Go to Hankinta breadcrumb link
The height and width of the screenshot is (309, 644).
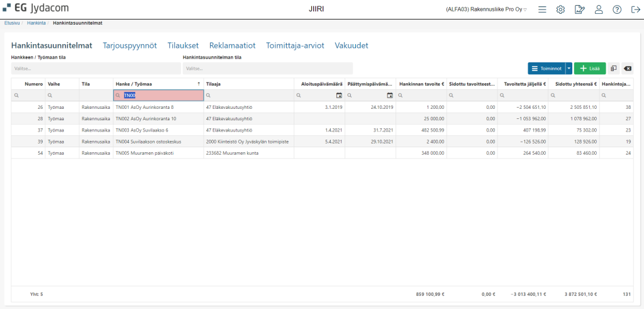click(36, 23)
